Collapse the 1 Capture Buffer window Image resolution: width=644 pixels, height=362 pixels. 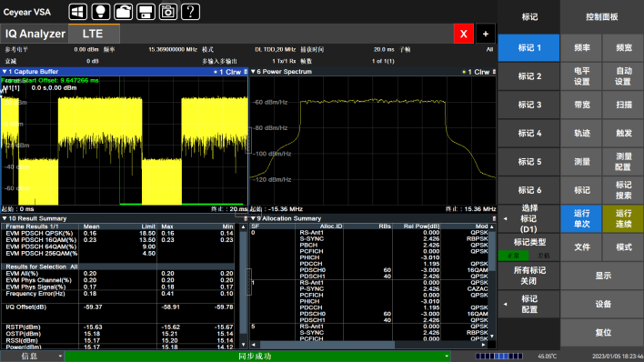tap(5, 72)
